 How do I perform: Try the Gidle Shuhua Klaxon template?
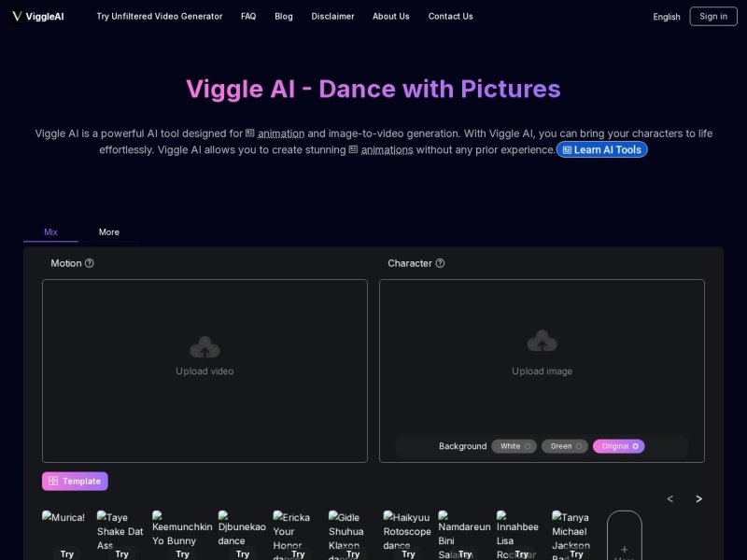pos(353,553)
